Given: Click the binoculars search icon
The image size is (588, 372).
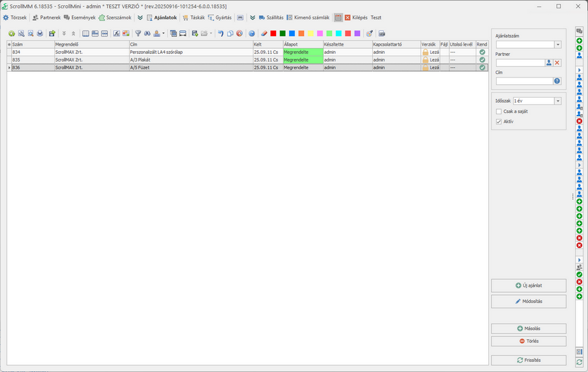Looking at the screenshot, I should click(x=147, y=34).
